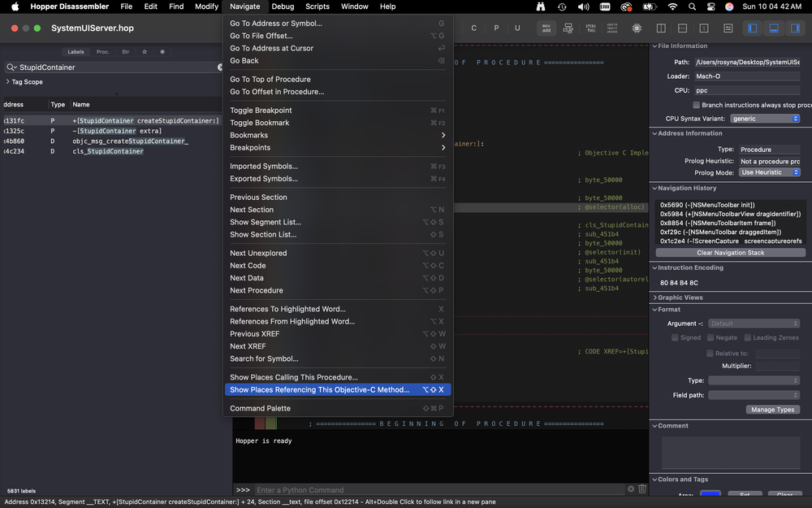Select the createStupidContainer: label row
Screen dimensions: 812x508
tap(112, 121)
